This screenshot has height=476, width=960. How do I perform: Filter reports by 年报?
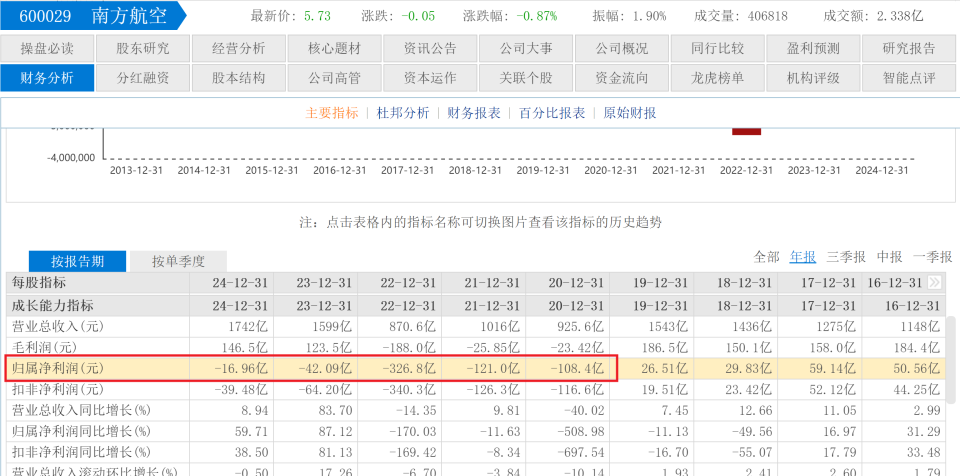(803, 257)
